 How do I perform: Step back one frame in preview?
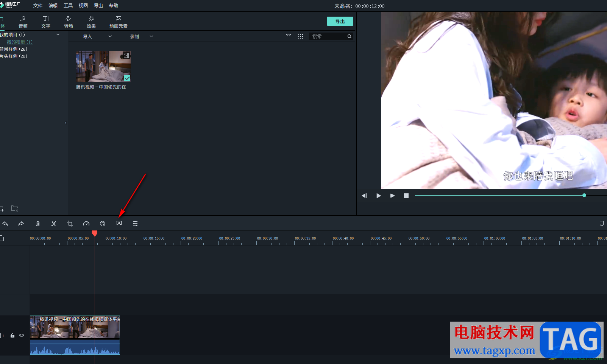pyautogui.click(x=364, y=196)
